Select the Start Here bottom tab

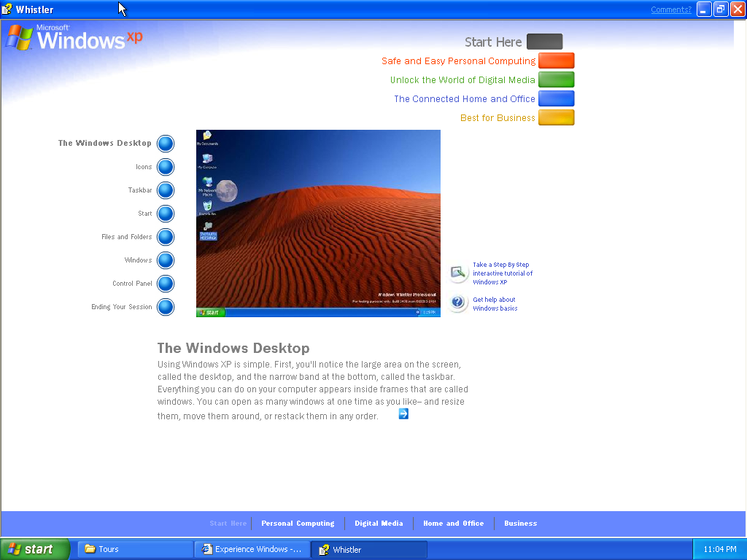click(x=228, y=524)
